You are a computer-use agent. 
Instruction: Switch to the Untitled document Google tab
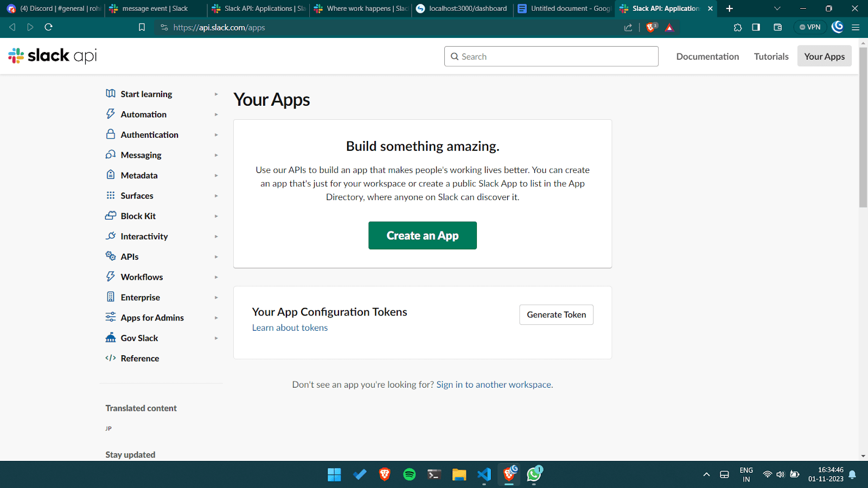coord(564,9)
